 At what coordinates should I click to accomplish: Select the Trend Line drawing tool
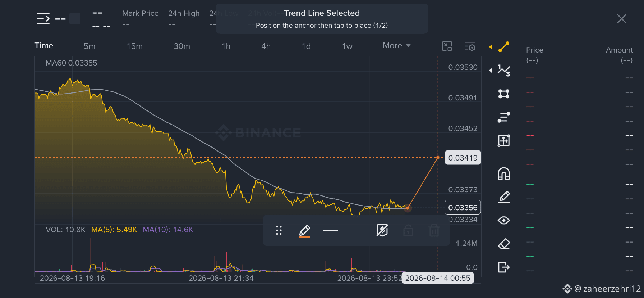click(x=504, y=47)
